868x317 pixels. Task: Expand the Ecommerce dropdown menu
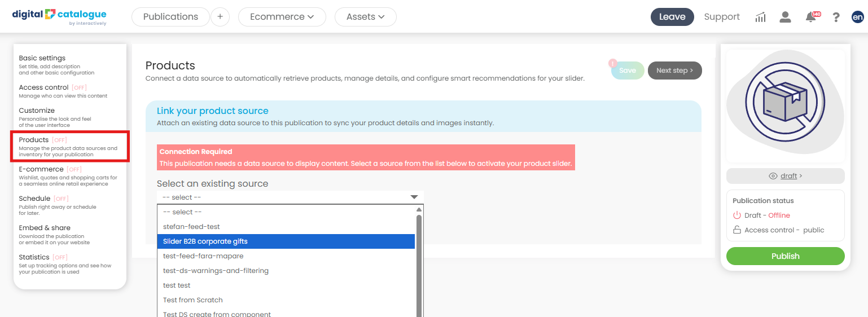(282, 17)
